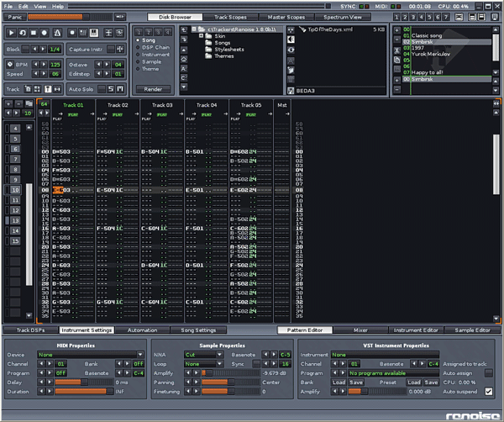Toggle the Auto suspend checkbox
This screenshot has height=422, width=504.
click(489, 392)
